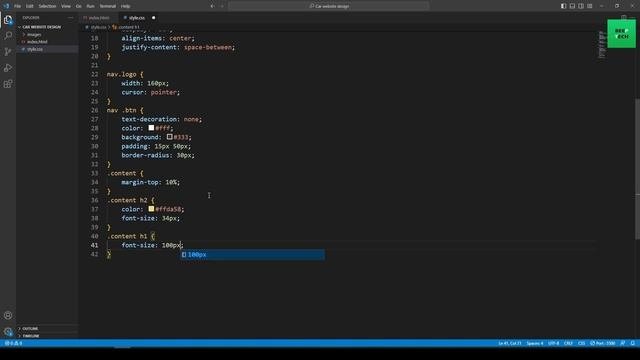640x360 pixels.
Task: Click the Spaces: 4 indentation status item
Action: point(535,343)
